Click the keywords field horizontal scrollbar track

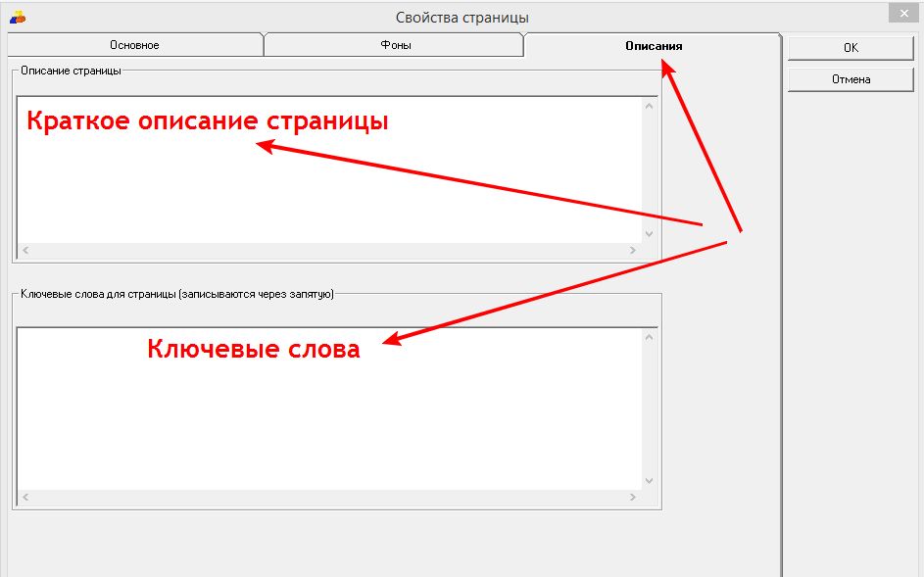coord(329,499)
